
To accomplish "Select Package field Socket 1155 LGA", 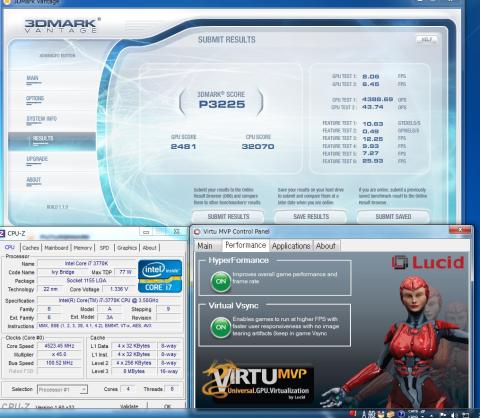I will pyautogui.click(x=87, y=280).
